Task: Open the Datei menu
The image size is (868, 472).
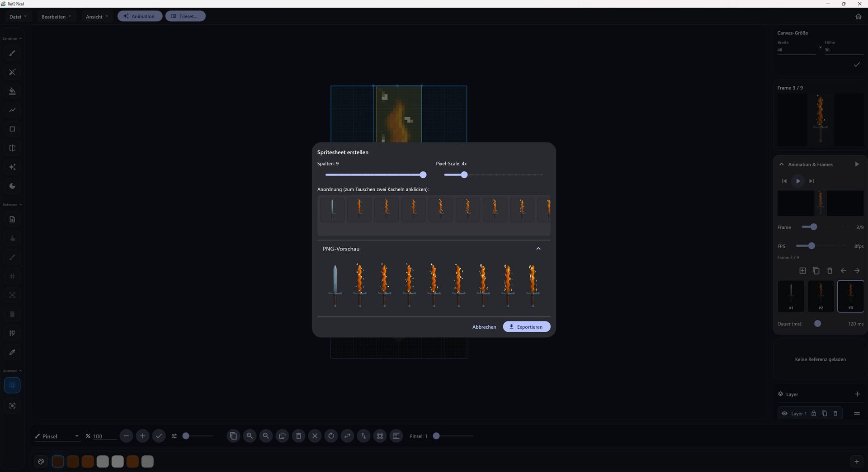Action: coord(18,17)
